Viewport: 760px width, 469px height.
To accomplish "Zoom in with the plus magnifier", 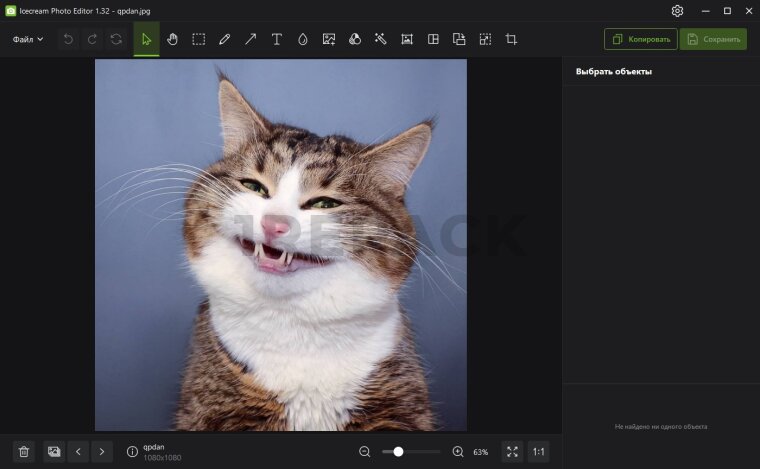I will (x=458, y=452).
